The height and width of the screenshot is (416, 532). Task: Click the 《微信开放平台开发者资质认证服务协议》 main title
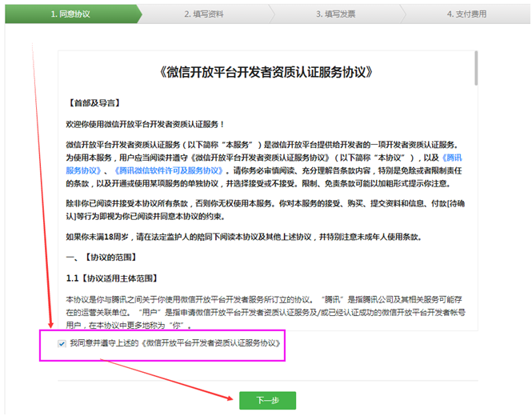[267, 72]
